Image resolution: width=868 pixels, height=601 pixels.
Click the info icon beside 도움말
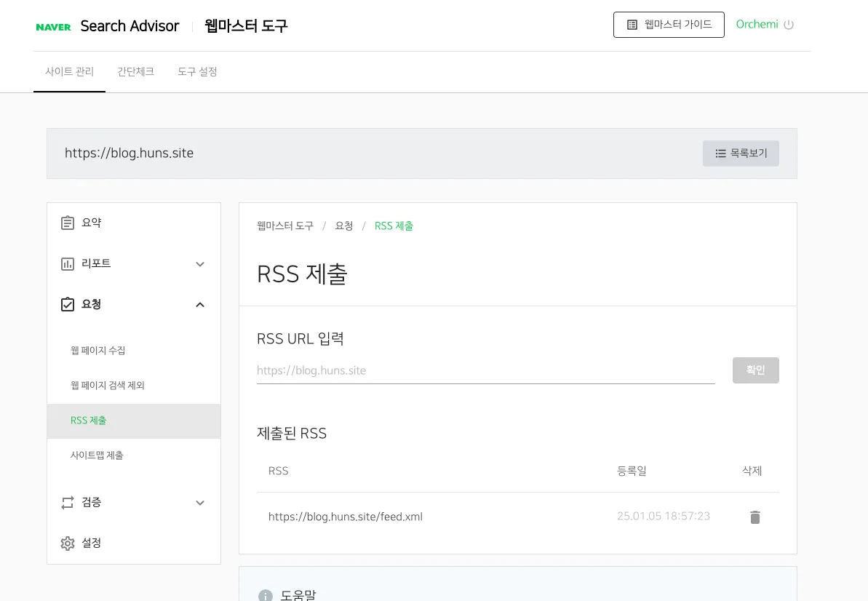pyautogui.click(x=265, y=595)
